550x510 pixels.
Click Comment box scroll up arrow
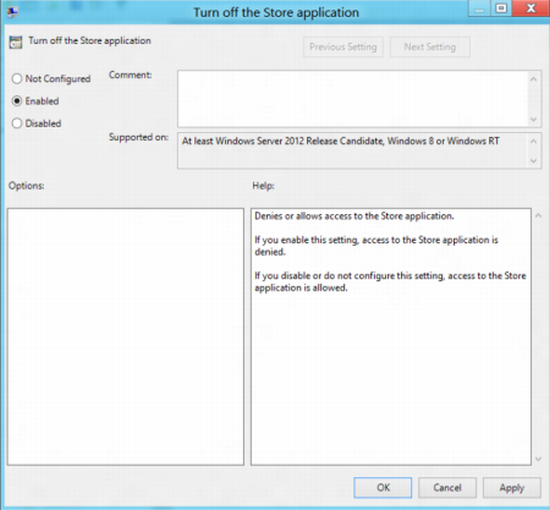pyautogui.click(x=534, y=79)
